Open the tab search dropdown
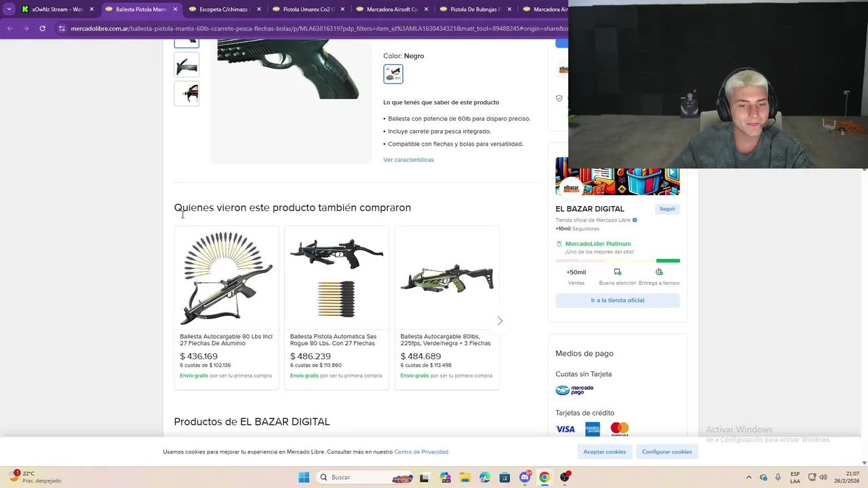This screenshot has width=868, height=488. pyautogui.click(x=9, y=9)
